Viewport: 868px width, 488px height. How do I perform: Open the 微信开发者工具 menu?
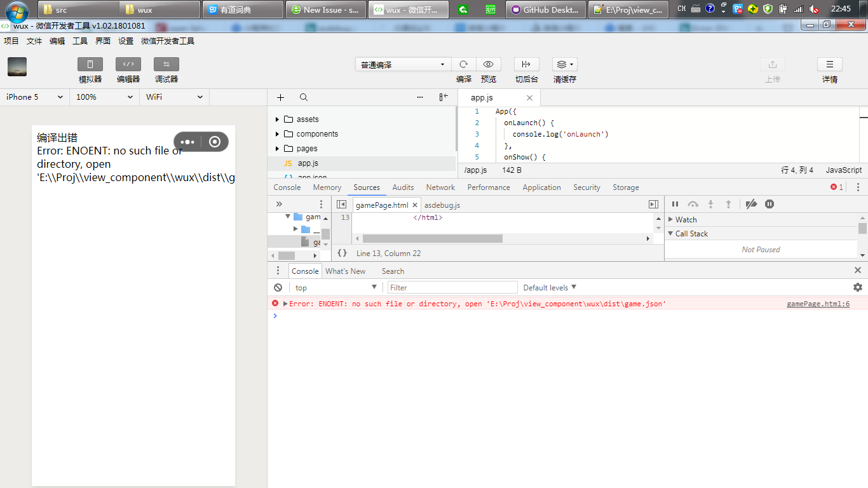(168, 41)
